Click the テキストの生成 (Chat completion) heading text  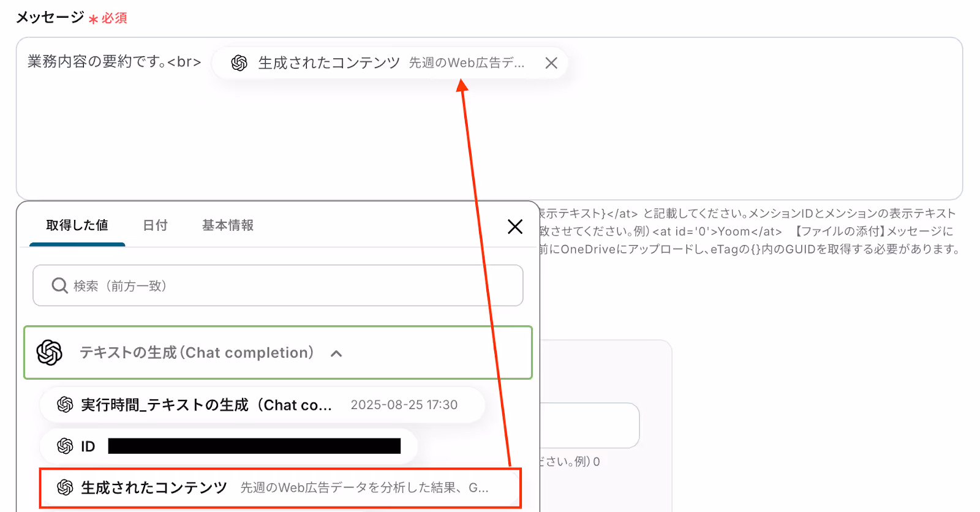point(197,353)
